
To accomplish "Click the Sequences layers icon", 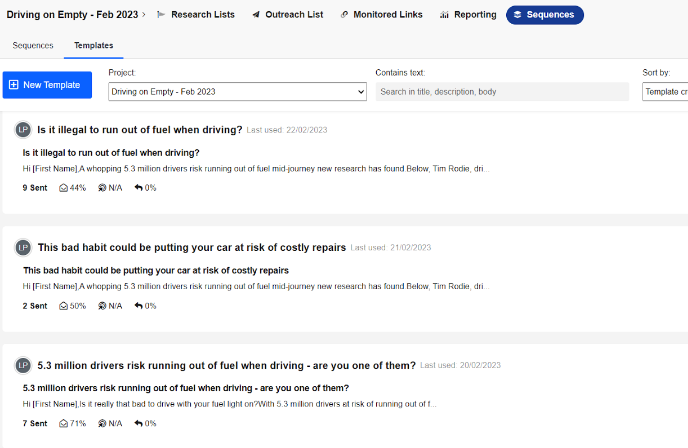I will coord(518,15).
